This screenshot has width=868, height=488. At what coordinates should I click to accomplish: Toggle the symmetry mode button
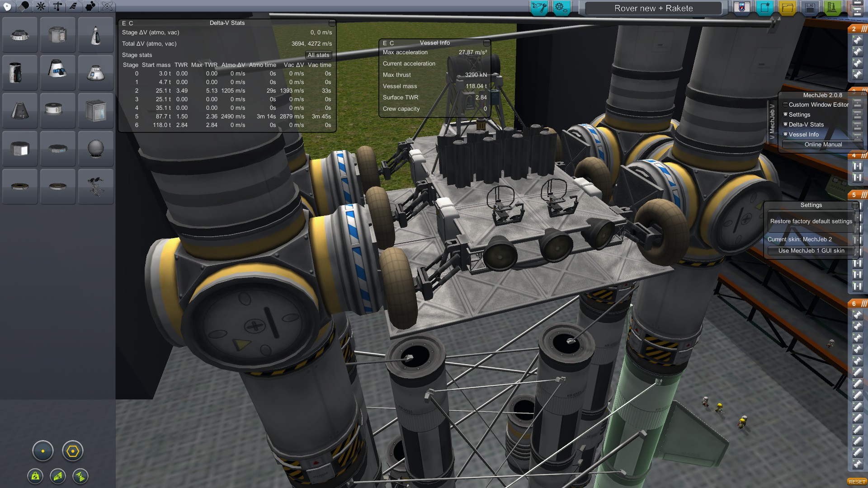coord(43,451)
